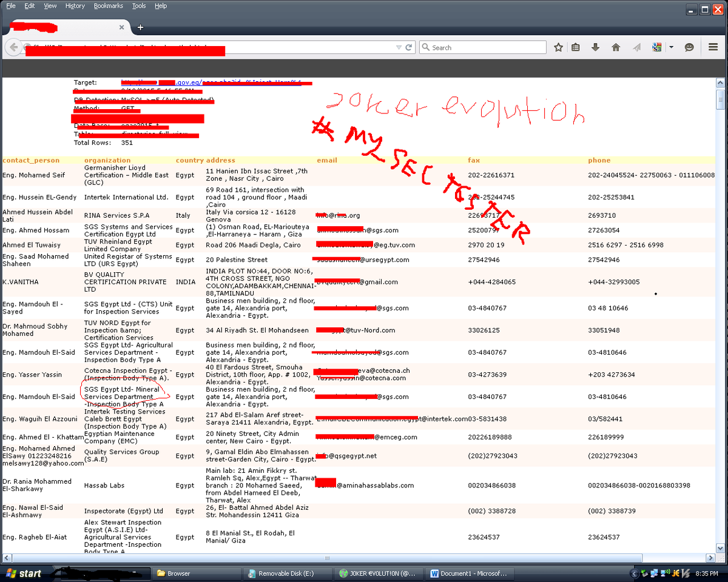Screen dimensions: 728x582
Task: Open the History menu
Action: click(x=75, y=5)
